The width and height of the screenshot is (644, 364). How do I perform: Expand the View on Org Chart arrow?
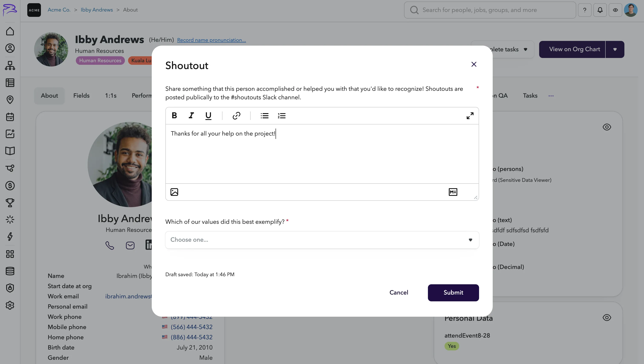coord(615,49)
